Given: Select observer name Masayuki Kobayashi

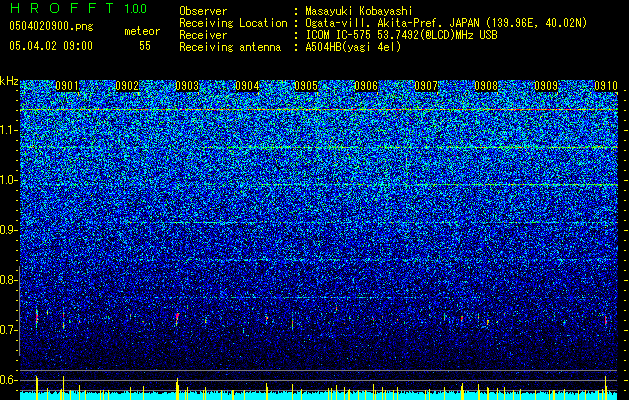Looking at the screenshot, I should click(x=359, y=11).
